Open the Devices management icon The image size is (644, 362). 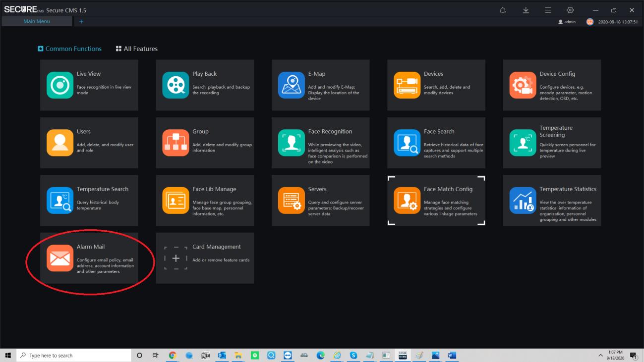tap(407, 85)
